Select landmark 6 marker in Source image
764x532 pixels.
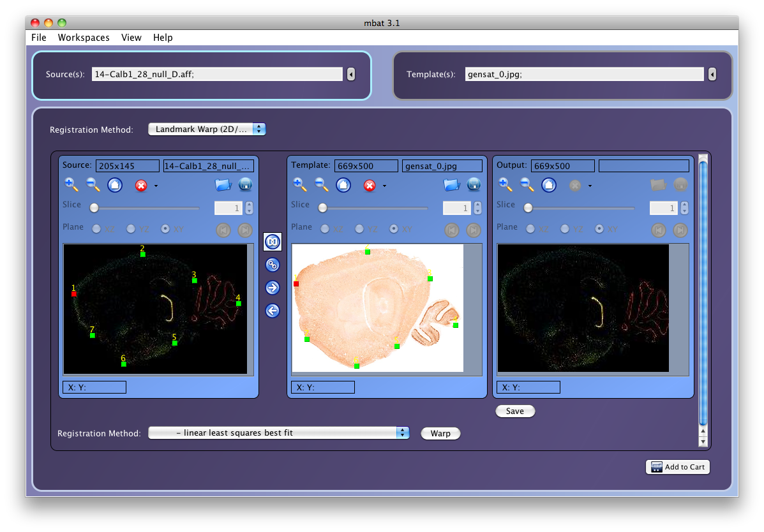124,364
